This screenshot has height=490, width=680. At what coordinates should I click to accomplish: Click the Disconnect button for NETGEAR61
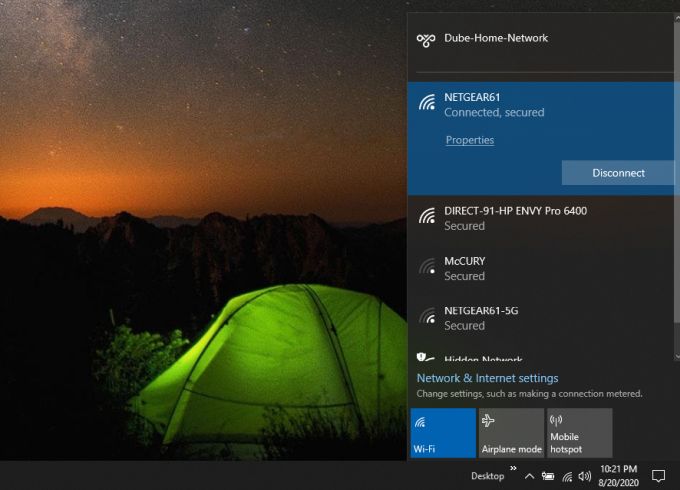(x=618, y=173)
